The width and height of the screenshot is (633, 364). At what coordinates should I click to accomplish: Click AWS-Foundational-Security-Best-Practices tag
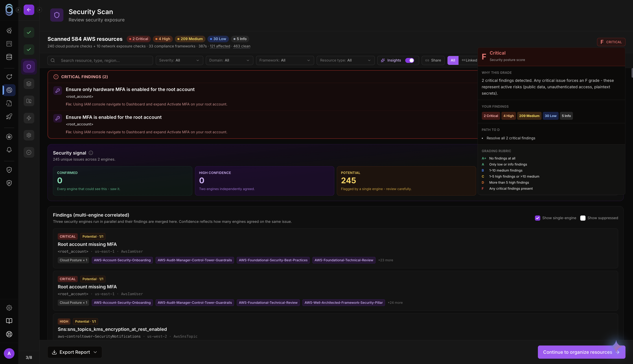click(x=273, y=260)
